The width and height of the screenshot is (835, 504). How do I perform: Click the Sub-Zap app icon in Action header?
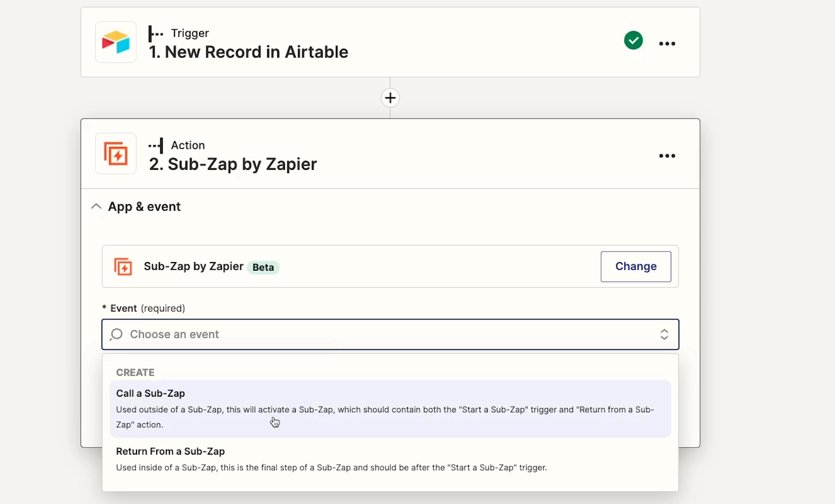tap(116, 154)
